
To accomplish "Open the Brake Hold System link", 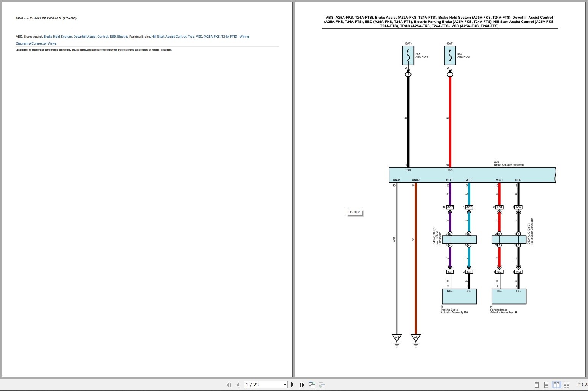I will (58, 37).
